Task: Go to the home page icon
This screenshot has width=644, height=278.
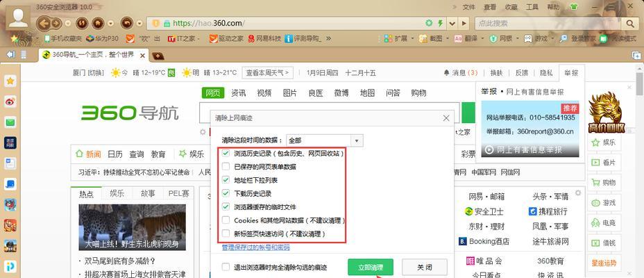Action: point(98,23)
